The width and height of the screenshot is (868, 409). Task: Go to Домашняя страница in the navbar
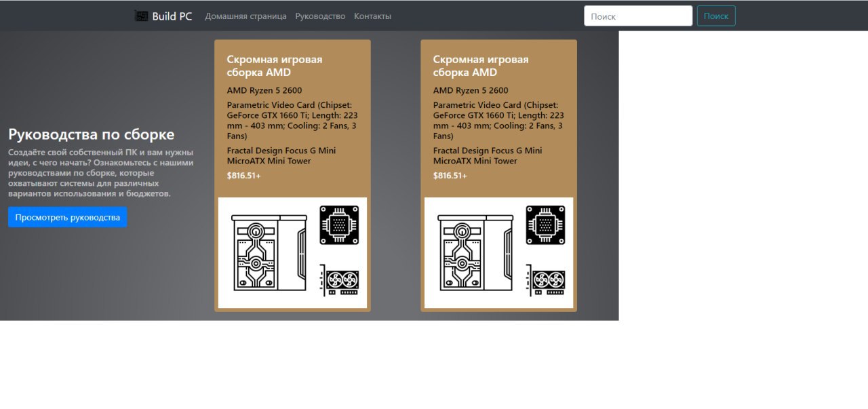(245, 16)
